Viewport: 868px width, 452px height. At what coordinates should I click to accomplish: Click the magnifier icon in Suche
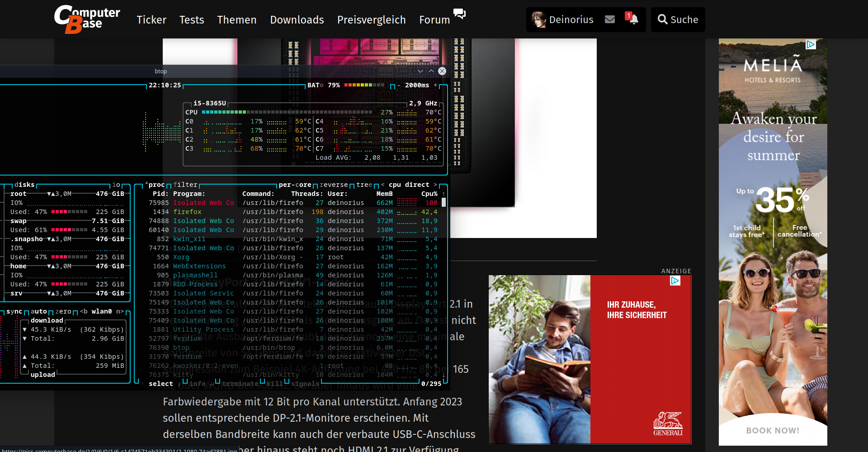663,19
